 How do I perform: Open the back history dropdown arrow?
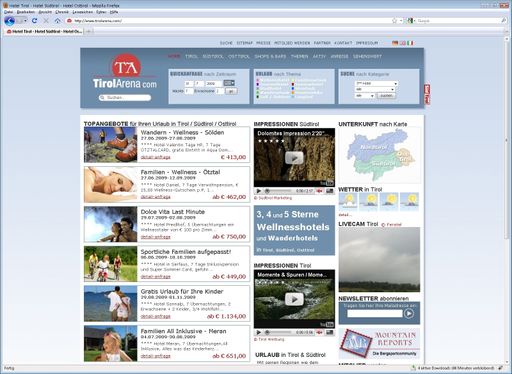pyautogui.click(x=25, y=21)
